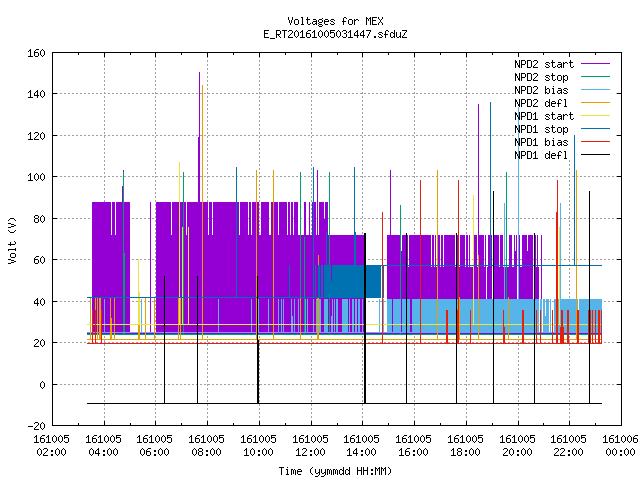640x480 pixels.
Task: Click the 160 y-axis tick label
Action: point(36,53)
